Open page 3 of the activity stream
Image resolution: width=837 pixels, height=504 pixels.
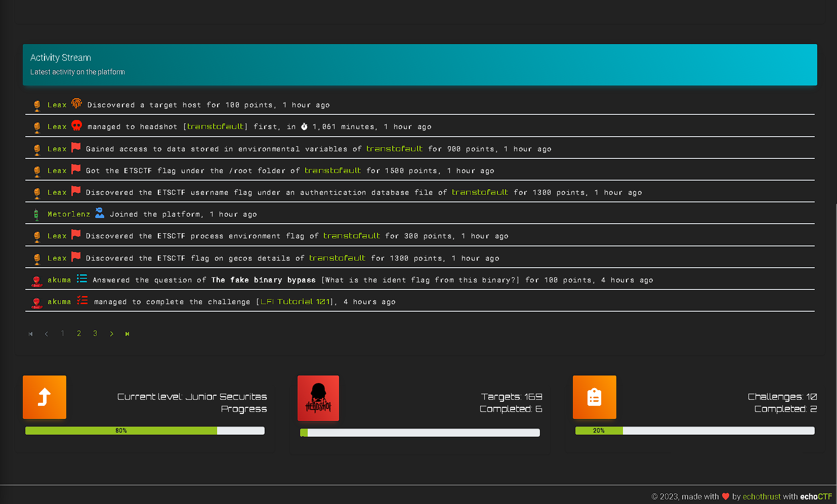[x=95, y=333]
